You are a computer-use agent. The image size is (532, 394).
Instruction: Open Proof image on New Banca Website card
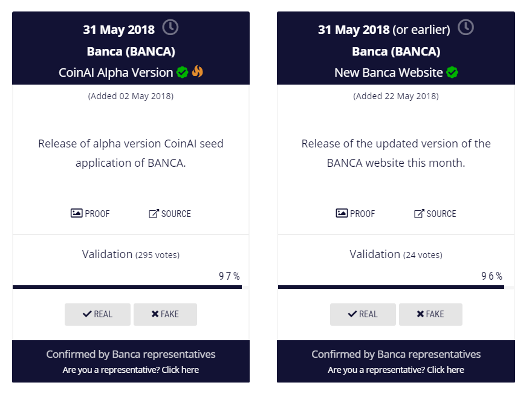pyautogui.click(x=355, y=213)
